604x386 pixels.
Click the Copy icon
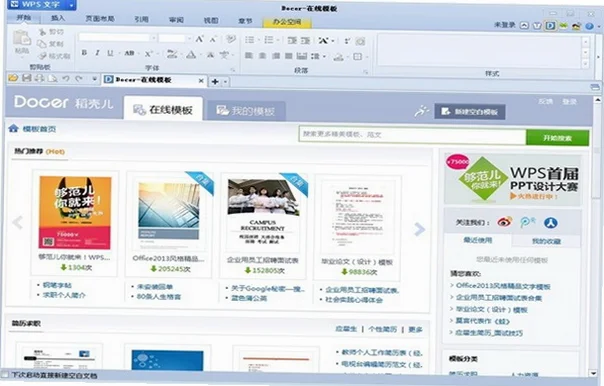42,44
